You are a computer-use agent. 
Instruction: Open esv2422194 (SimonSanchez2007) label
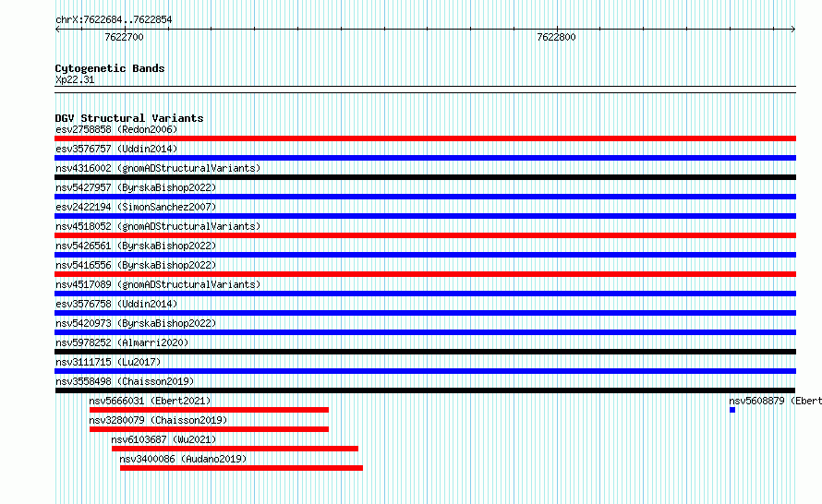coord(136,207)
